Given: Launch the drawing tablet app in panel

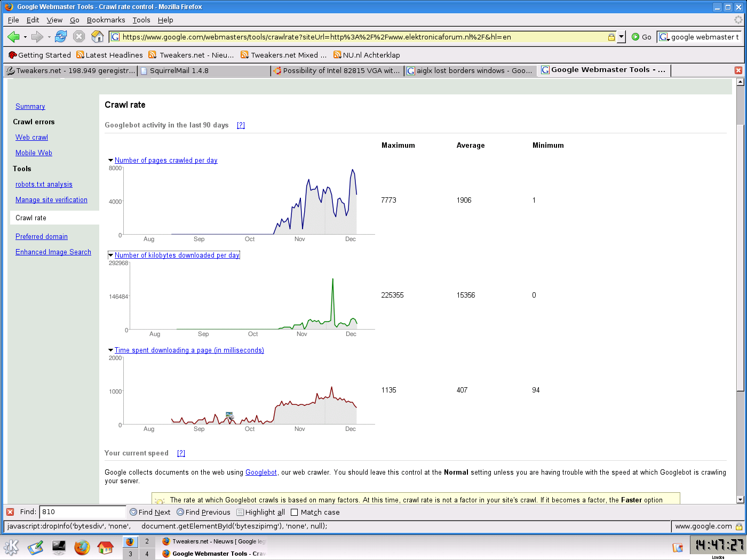Looking at the screenshot, I should (35, 547).
